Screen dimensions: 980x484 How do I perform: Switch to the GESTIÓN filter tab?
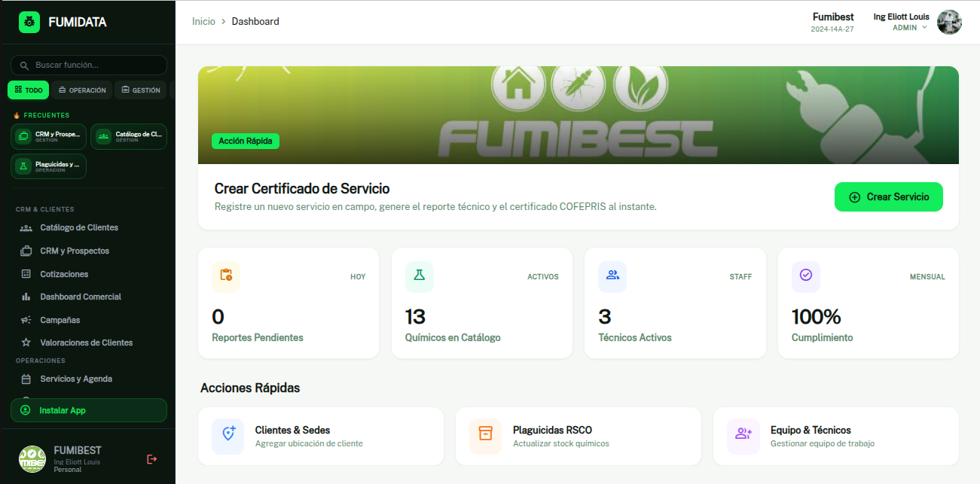click(141, 90)
